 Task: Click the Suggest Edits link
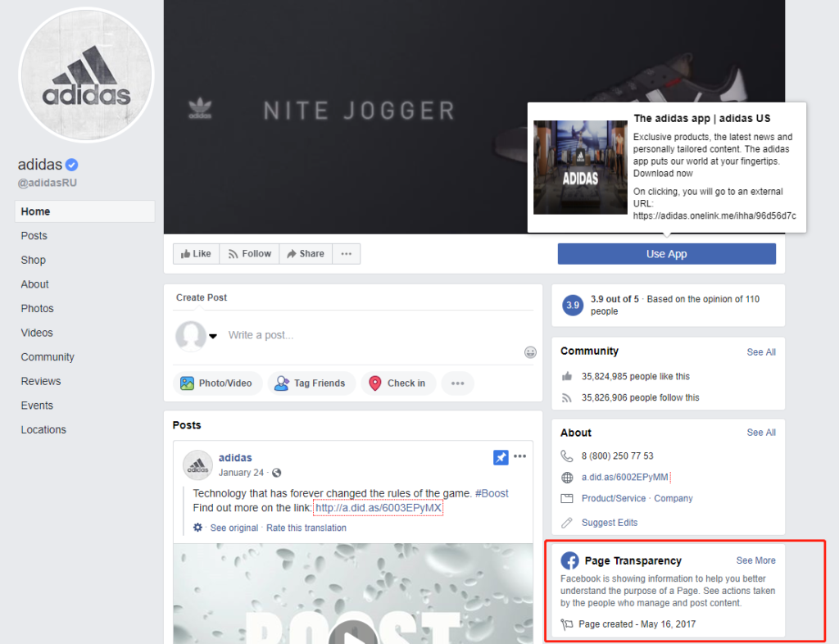pos(610,523)
